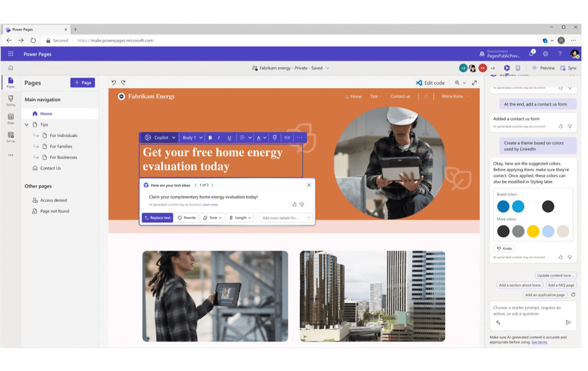Open the Styling workspace
This screenshot has height=371, width=588.
click(x=11, y=100)
